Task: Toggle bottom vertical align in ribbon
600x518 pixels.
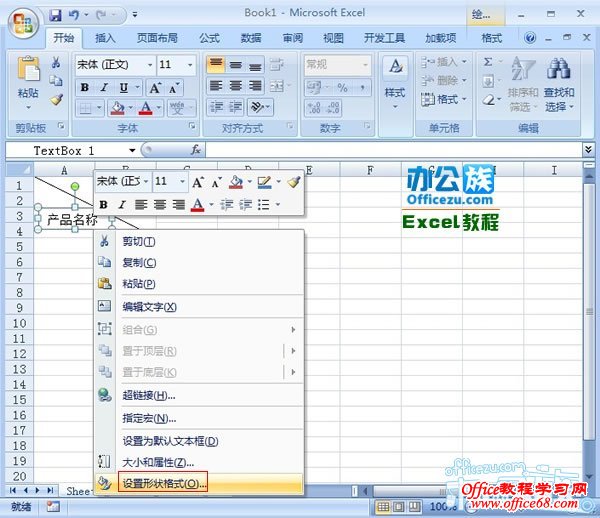Action: pos(255,65)
